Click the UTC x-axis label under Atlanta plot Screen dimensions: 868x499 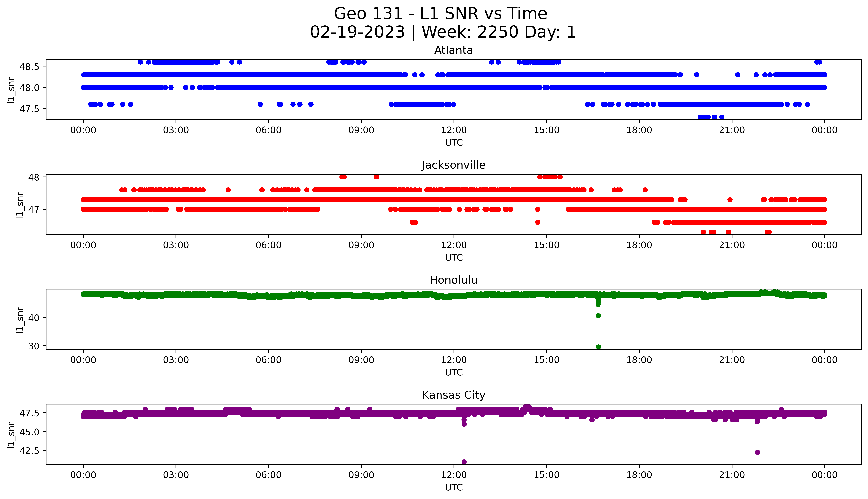click(x=454, y=143)
